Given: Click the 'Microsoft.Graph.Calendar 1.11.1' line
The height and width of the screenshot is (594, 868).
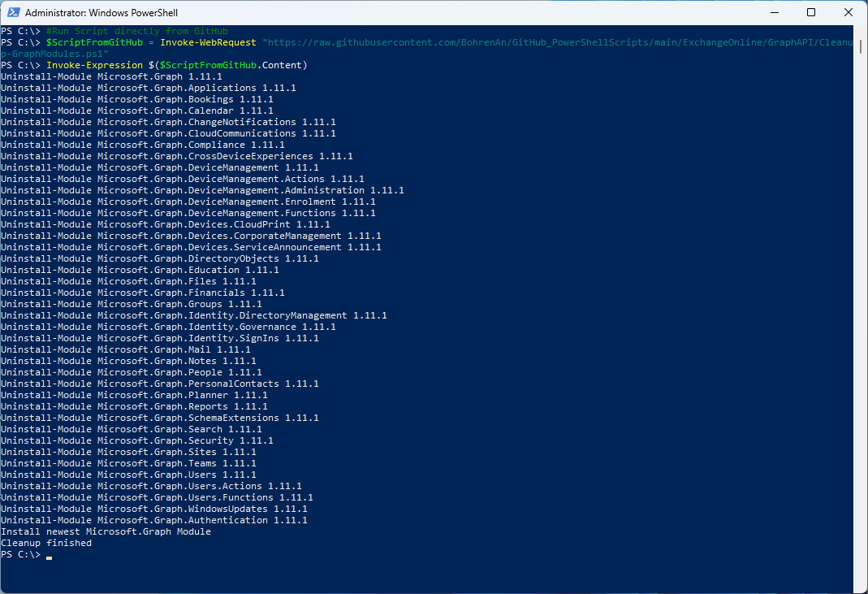Looking at the screenshot, I should [136, 111].
